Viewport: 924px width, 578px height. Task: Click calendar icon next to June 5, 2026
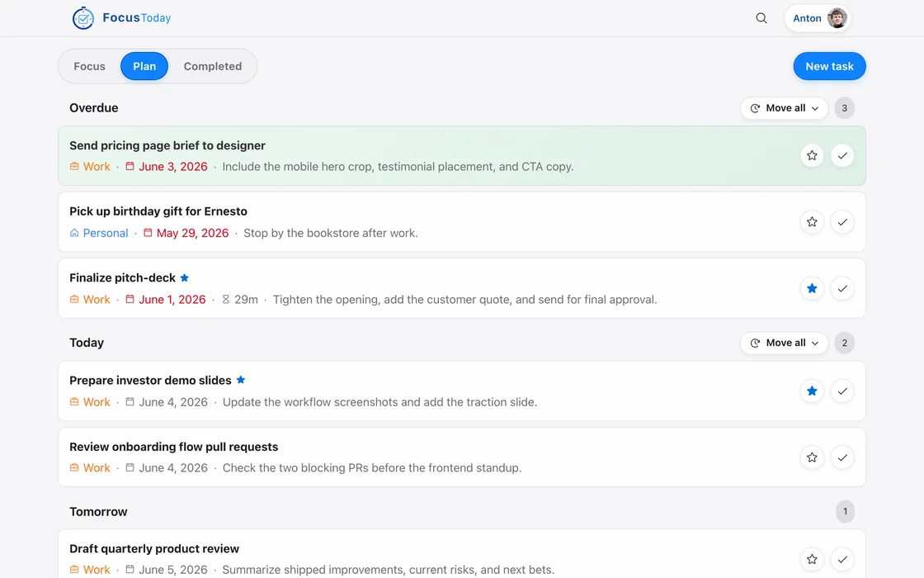point(130,570)
